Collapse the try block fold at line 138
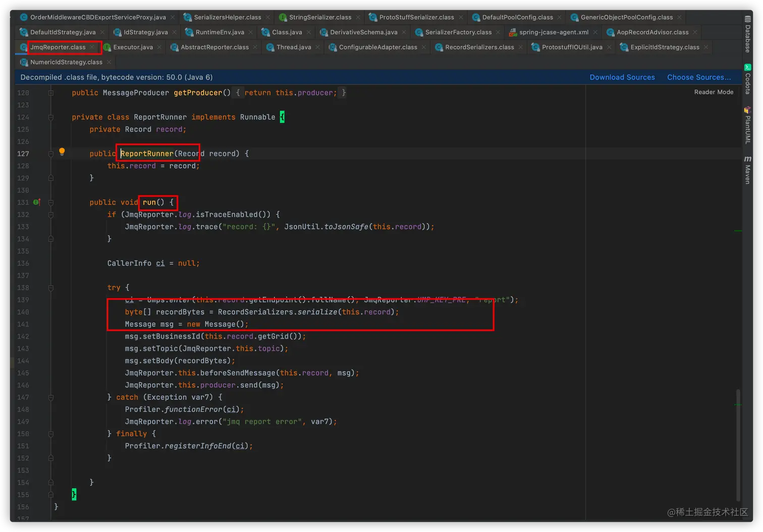 coord(51,288)
